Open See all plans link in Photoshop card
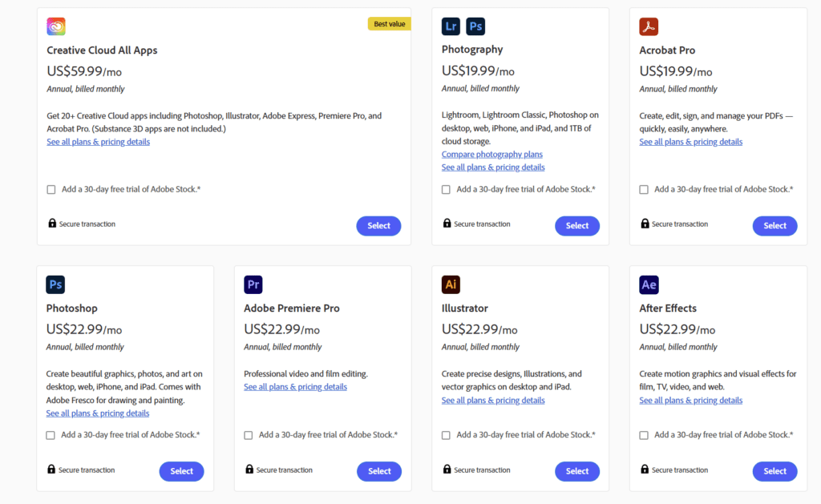Viewport: 821px width, 504px height. click(97, 413)
